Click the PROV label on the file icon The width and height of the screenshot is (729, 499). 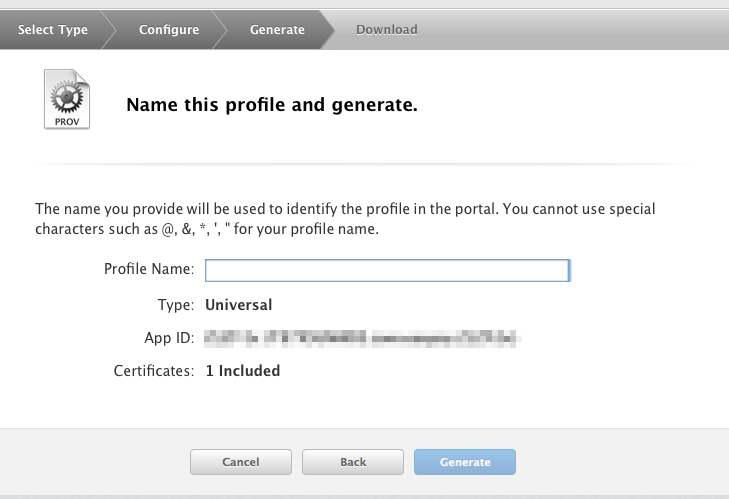point(67,120)
